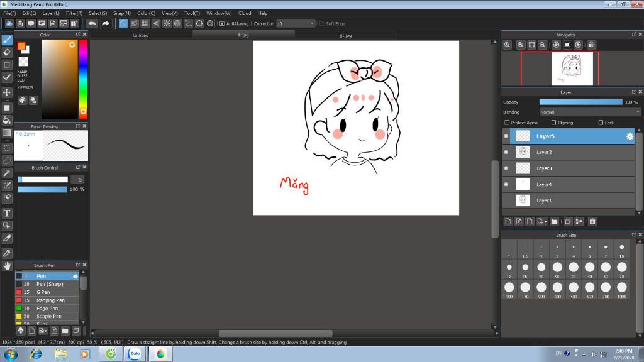This screenshot has height=362, width=644.
Task: Click the Navigator preview thumbnail
Action: [572, 69]
